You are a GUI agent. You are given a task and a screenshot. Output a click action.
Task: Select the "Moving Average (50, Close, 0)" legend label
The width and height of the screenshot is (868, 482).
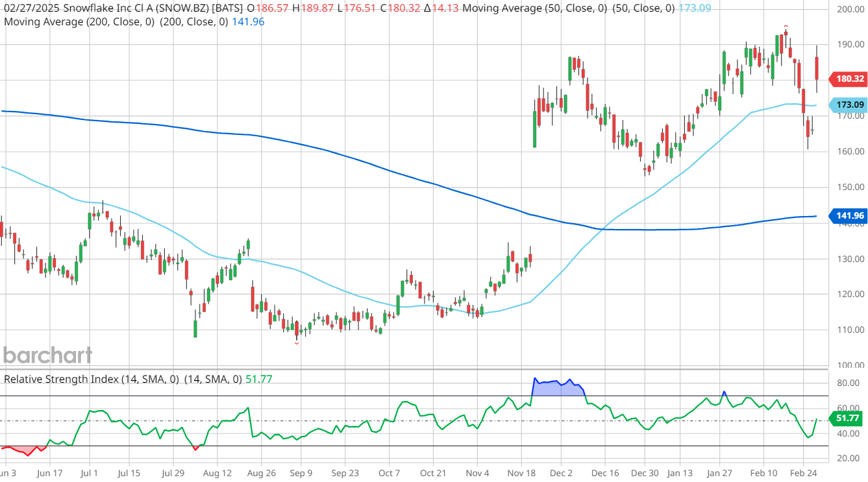coord(536,8)
